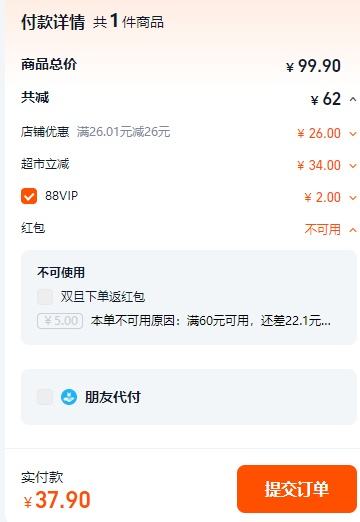360x522 pixels.
Task: Expand the 店铺优惠 ¥26.00 options
Action: click(x=353, y=134)
